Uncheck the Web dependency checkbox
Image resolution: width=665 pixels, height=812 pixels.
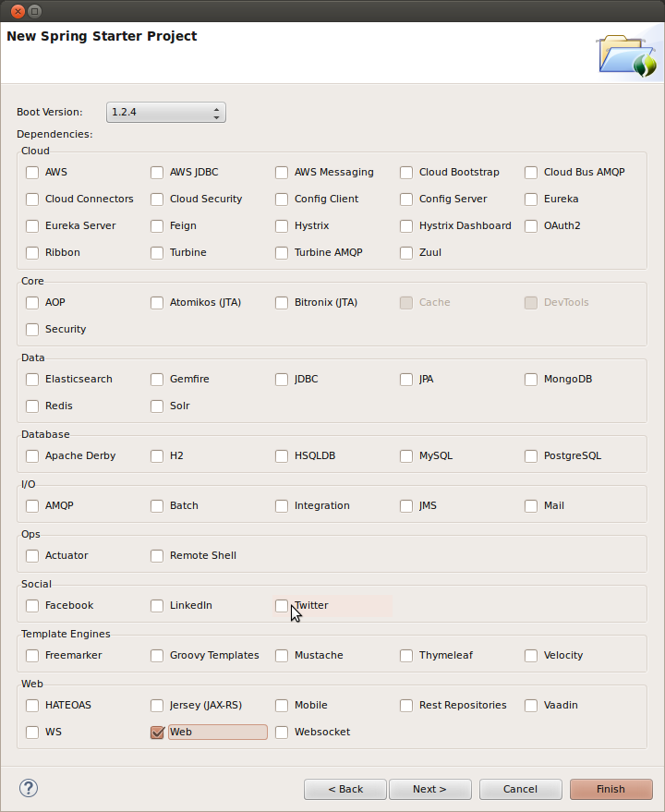(x=157, y=733)
